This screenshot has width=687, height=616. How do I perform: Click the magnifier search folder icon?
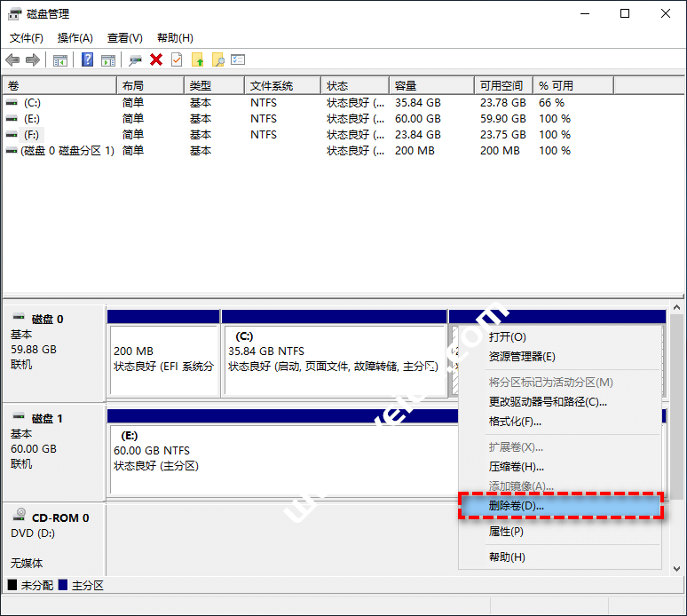coord(217,59)
